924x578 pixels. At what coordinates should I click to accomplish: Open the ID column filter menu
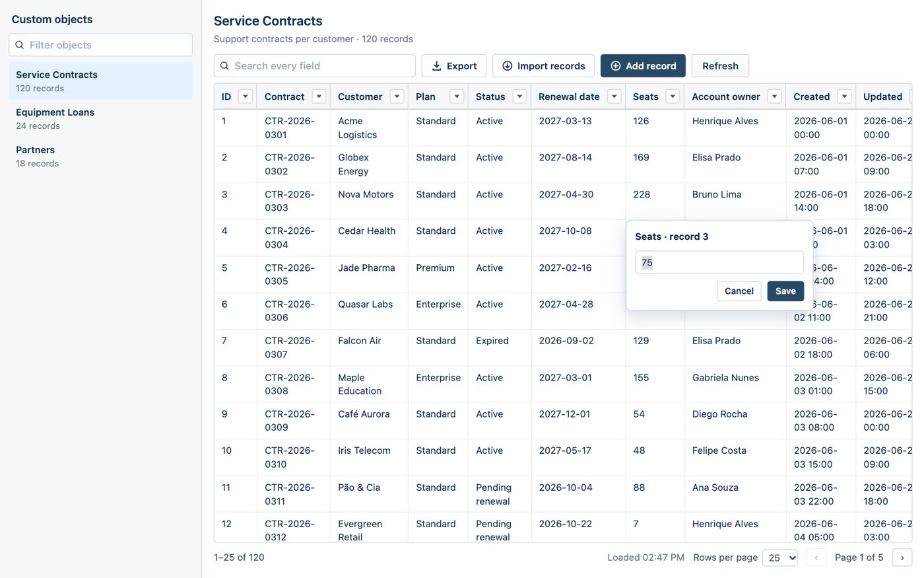(x=246, y=96)
